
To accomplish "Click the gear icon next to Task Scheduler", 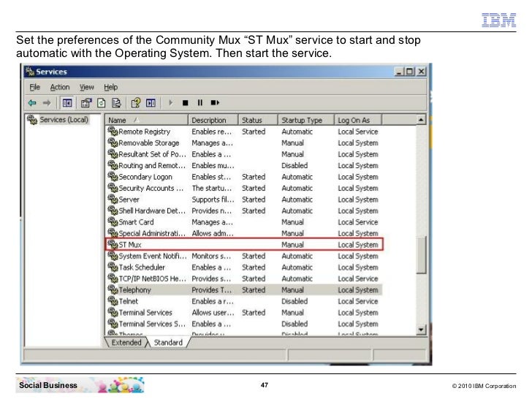I will [113, 267].
